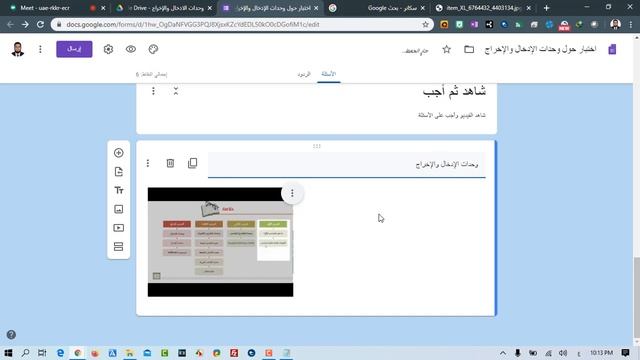Open a new browser tab
The image size is (640, 360).
pos(547,8)
